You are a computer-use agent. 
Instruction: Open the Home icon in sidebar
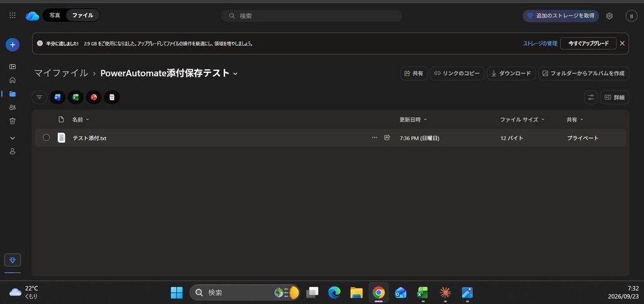point(13,80)
